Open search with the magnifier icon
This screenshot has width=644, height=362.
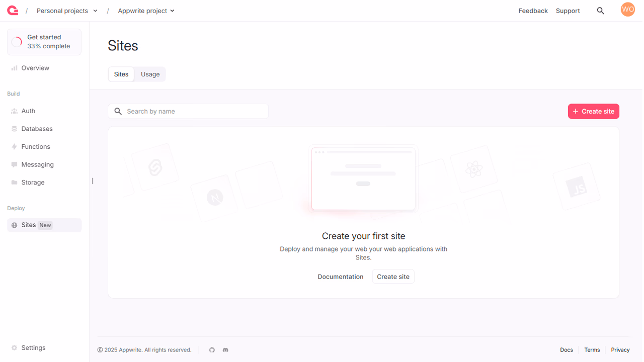[600, 11]
